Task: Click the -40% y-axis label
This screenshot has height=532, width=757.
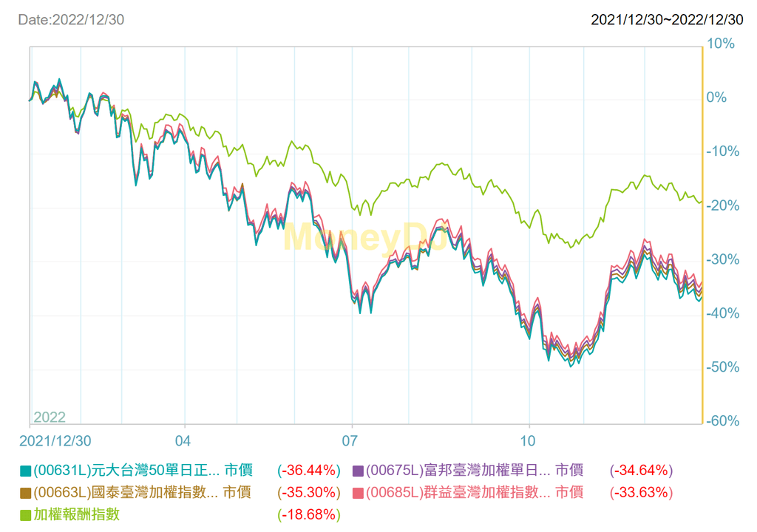Action: pos(723,313)
